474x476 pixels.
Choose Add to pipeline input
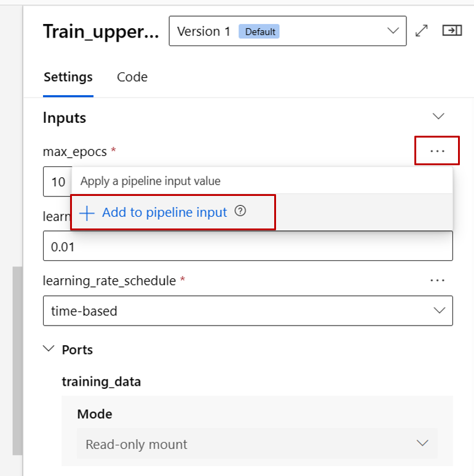(x=164, y=212)
